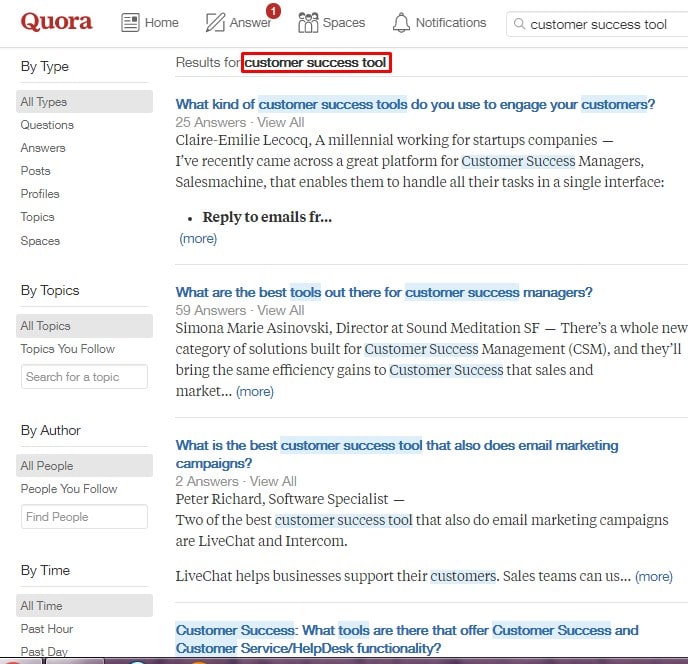Filter results to Past Hour
The image size is (688, 664).
point(47,629)
